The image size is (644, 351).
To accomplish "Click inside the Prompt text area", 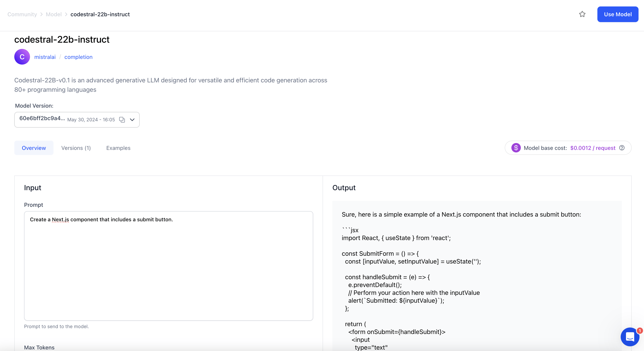I will point(168,266).
